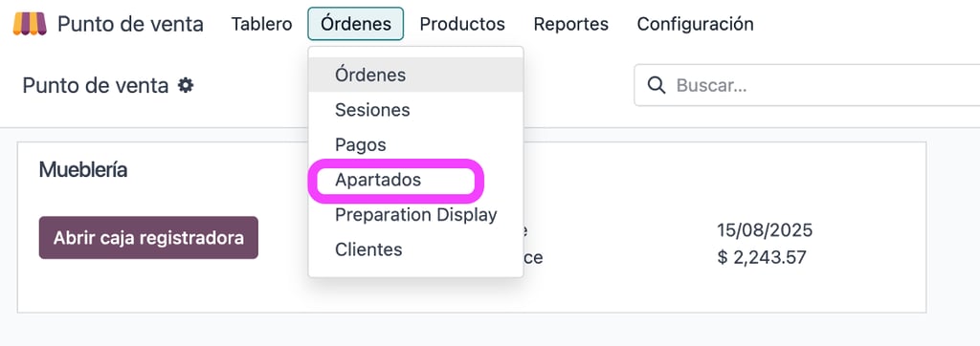Open settings gear next to Punto de venta

coord(186,85)
